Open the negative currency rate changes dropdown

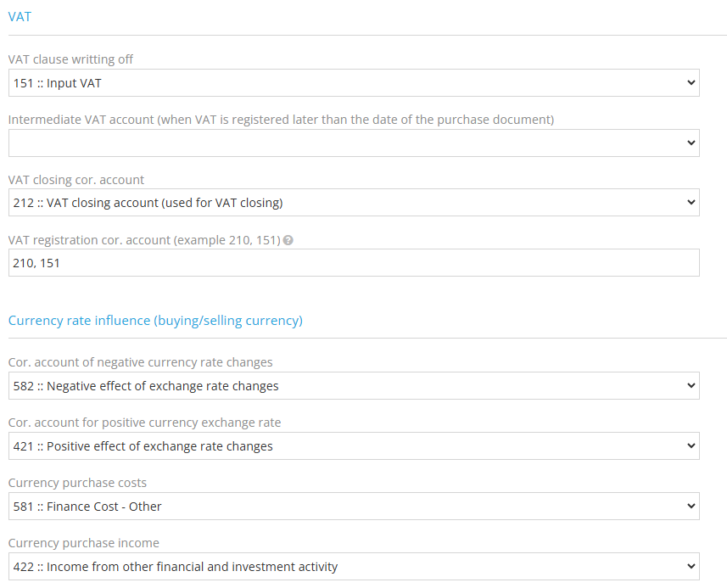coord(352,385)
